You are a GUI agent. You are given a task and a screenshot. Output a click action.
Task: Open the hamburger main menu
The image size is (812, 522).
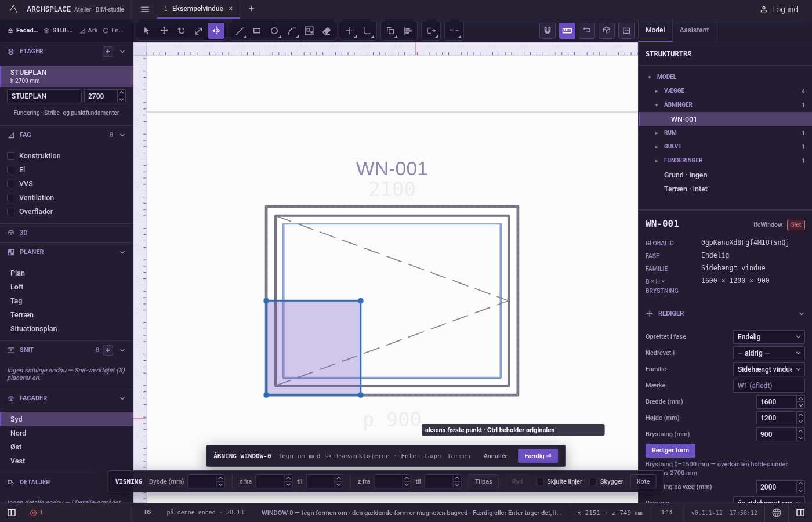pyautogui.click(x=145, y=9)
